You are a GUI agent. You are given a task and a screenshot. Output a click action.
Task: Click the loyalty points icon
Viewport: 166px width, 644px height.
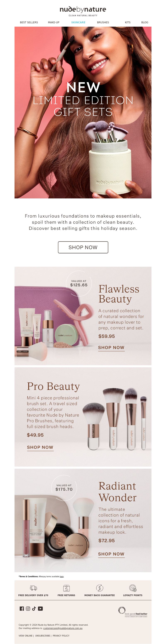(x=133, y=588)
